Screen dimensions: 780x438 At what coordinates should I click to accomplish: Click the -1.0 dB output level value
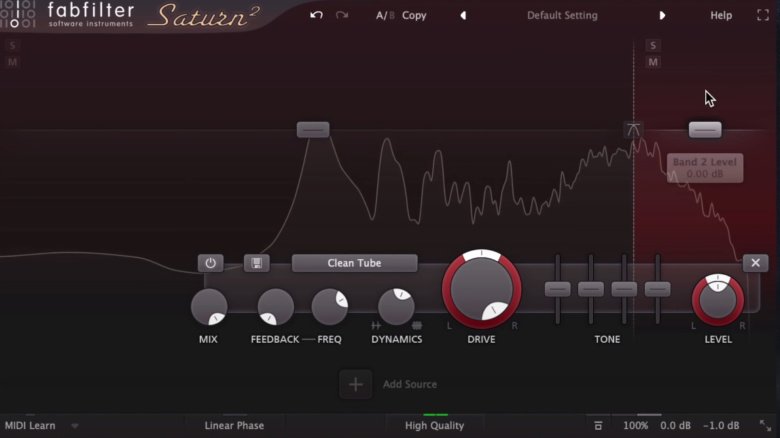coord(721,426)
